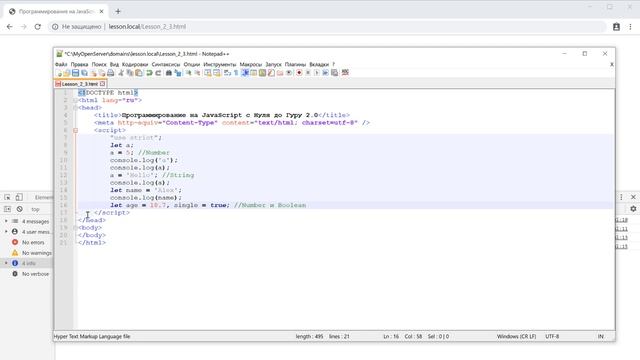Screen dimensions: 640x360
Task: Open Файл menu in Notepad++
Action: (x=61, y=64)
